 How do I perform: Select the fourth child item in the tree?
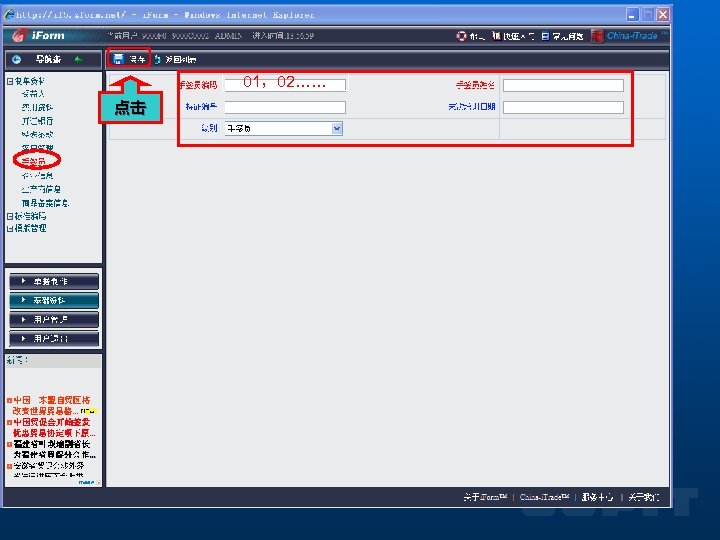coord(37,135)
